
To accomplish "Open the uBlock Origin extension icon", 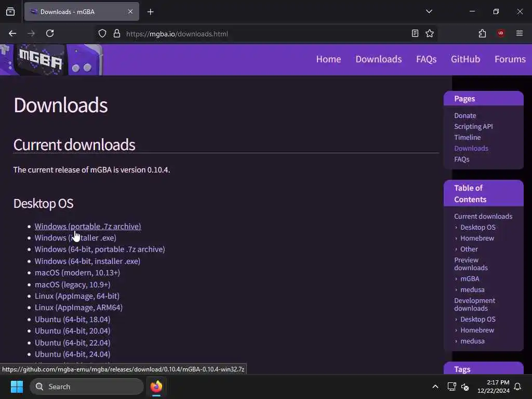I will pyautogui.click(x=501, y=33).
